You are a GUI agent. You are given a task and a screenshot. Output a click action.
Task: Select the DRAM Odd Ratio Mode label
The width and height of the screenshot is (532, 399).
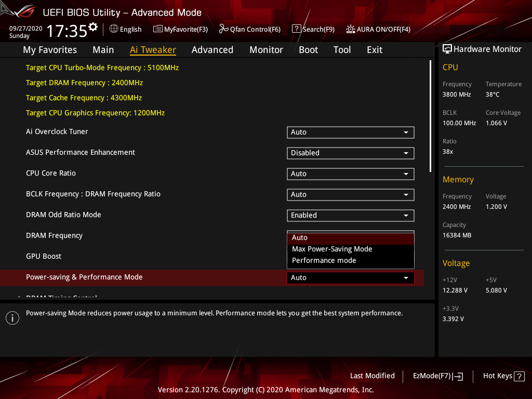[x=63, y=215]
